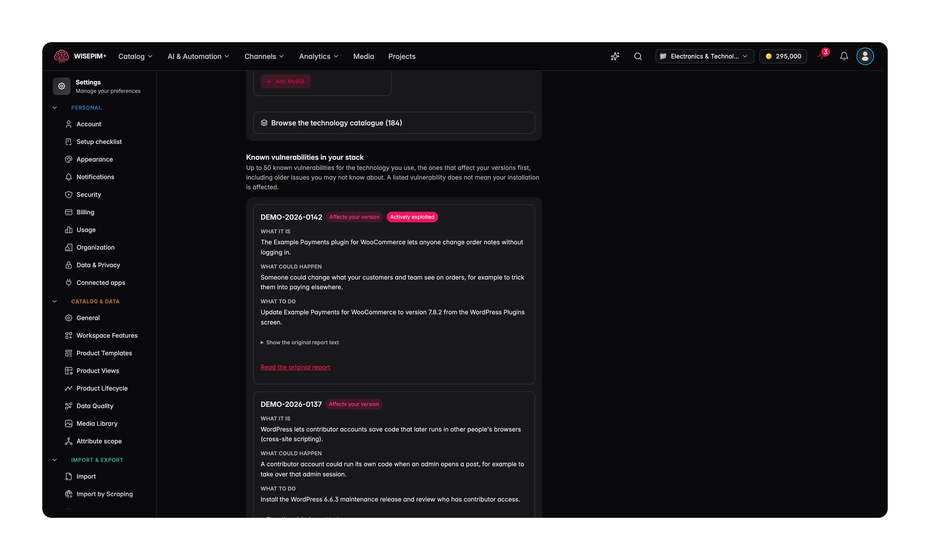
Task: Click the Product Lifecycle line icon
Action: (x=69, y=388)
